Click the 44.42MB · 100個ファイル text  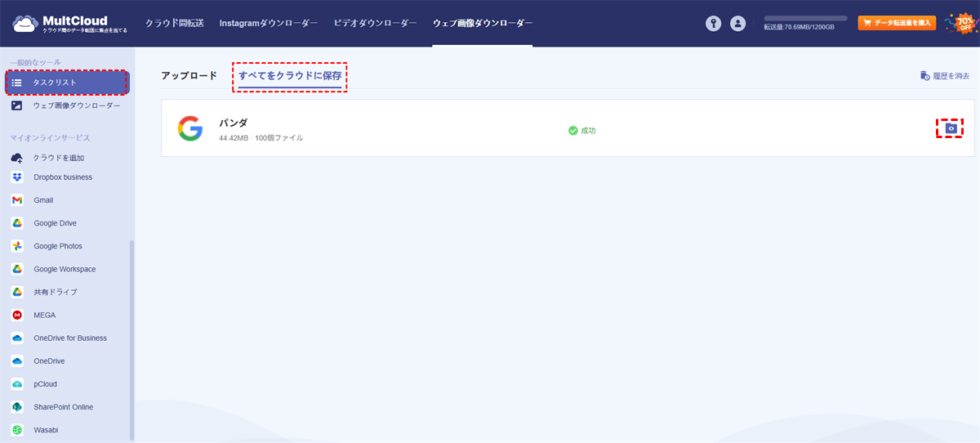click(261, 138)
